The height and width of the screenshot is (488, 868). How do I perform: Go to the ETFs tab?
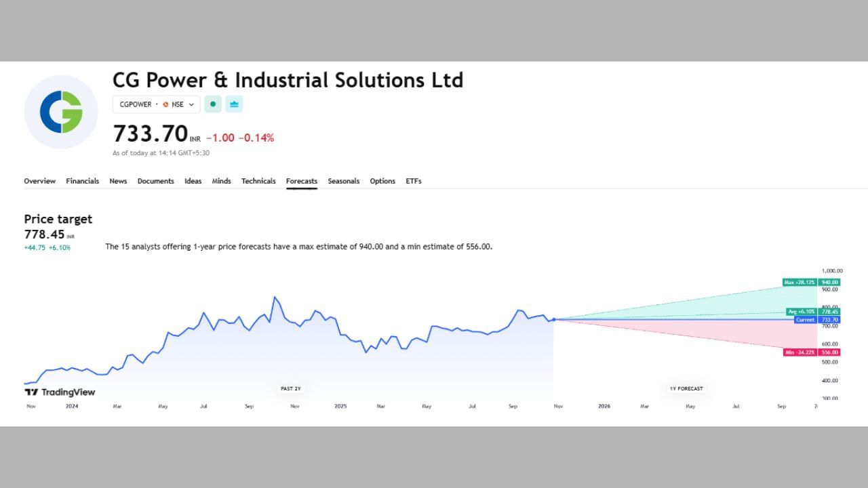414,181
